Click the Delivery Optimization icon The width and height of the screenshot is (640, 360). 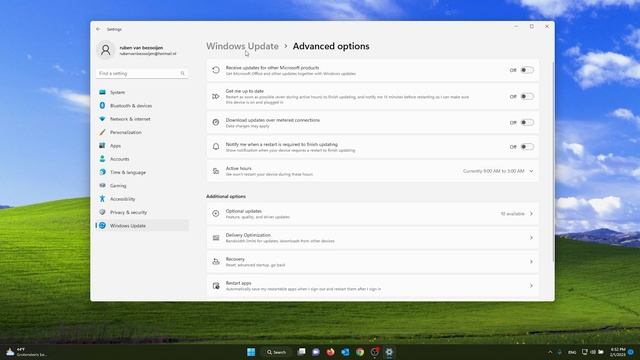[x=216, y=238]
